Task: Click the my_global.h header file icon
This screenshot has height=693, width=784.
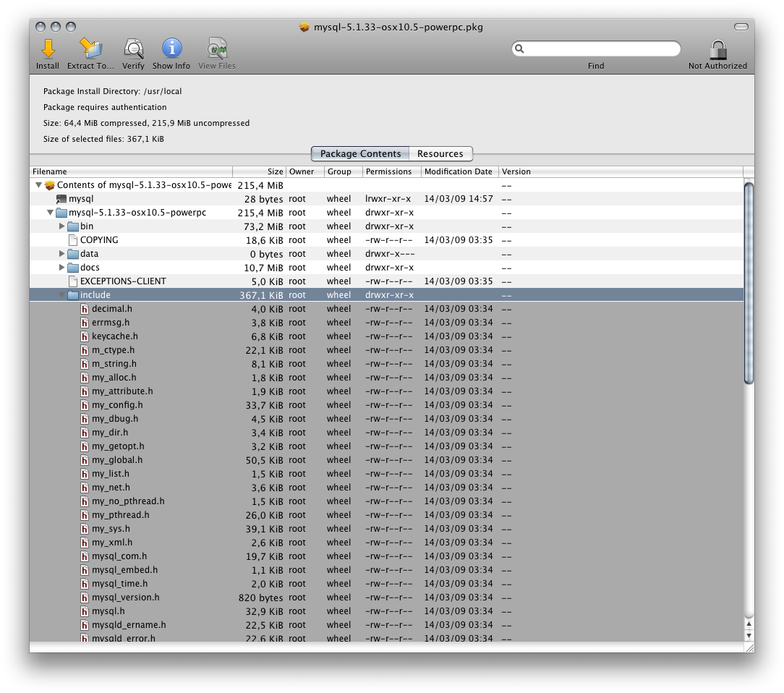Action: point(85,460)
